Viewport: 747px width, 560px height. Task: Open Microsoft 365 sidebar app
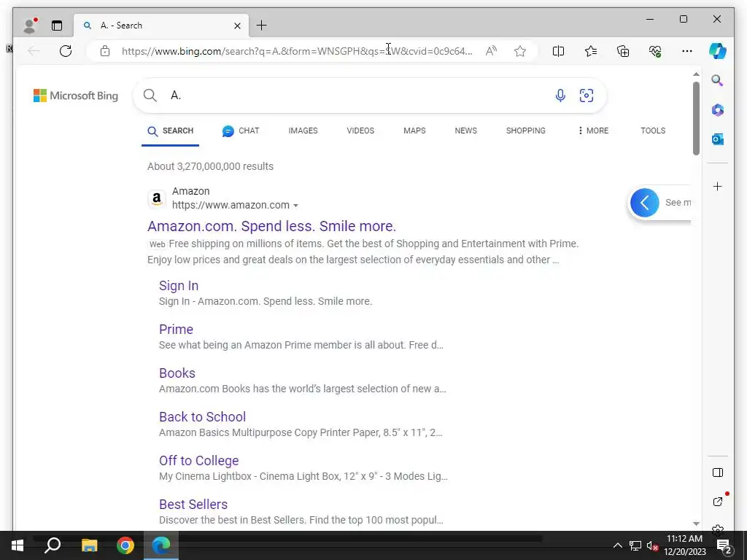click(718, 110)
